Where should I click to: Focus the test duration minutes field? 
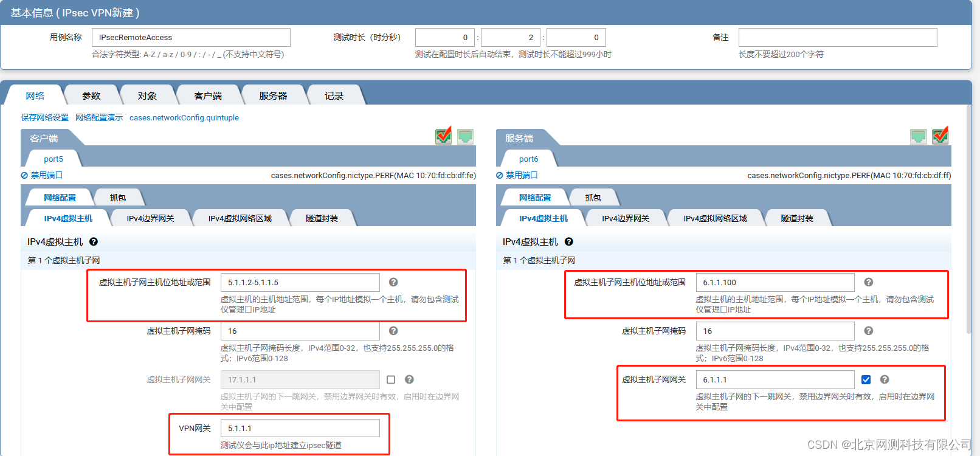[511, 37]
